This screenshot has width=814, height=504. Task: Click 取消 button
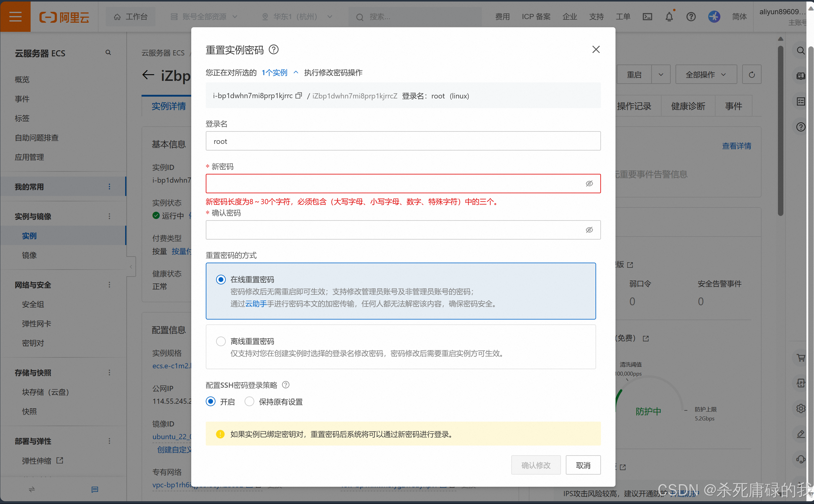click(x=583, y=465)
